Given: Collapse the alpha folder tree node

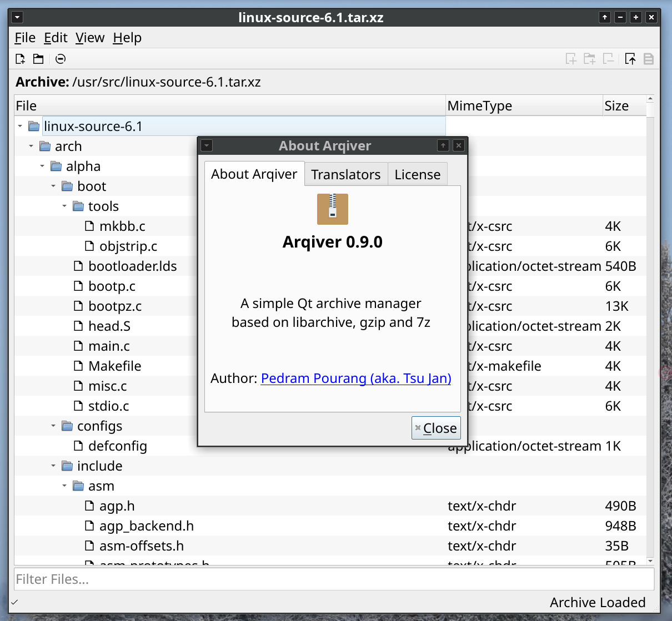Looking at the screenshot, I should point(42,166).
